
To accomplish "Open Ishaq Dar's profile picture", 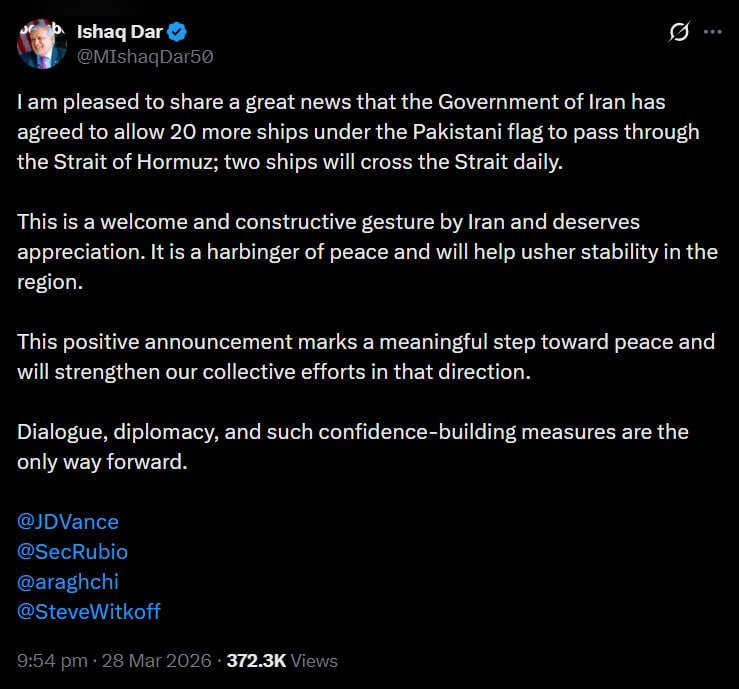I will [x=41, y=44].
